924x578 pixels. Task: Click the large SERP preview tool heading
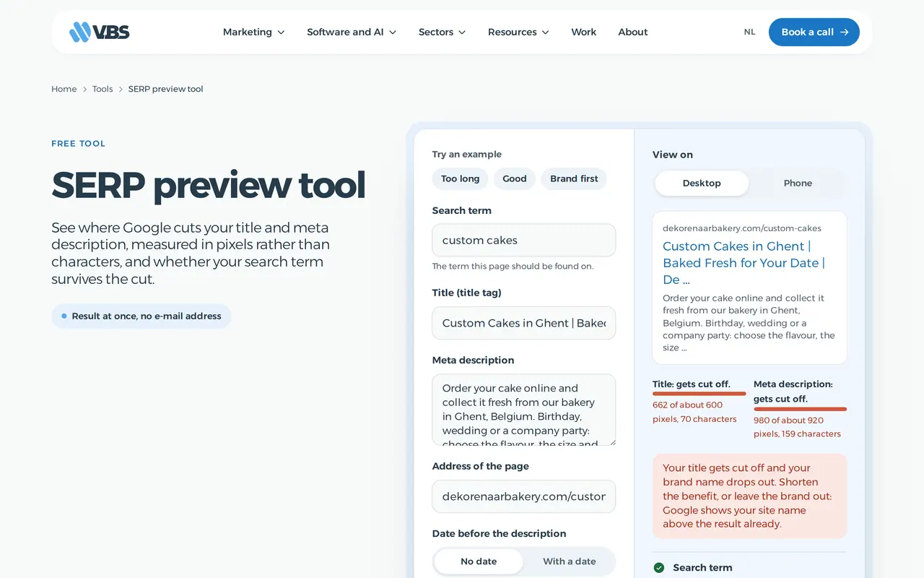point(209,185)
